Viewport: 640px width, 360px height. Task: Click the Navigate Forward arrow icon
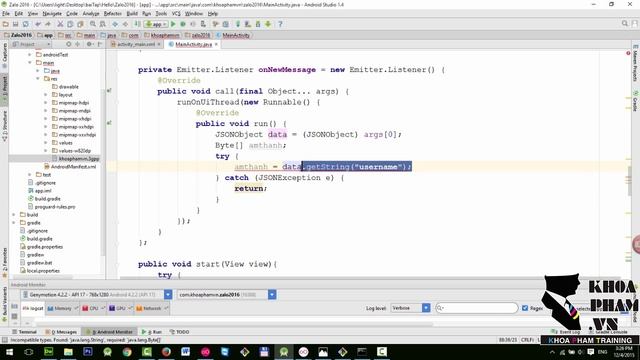[125, 24]
